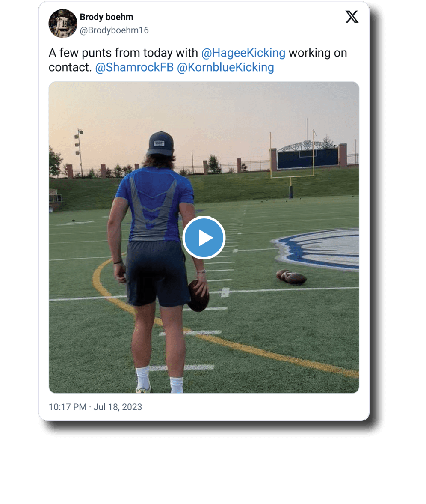426x504 pixels.
Task: Visit the @KornblueKicking mention link
Action: coord(225,67)
